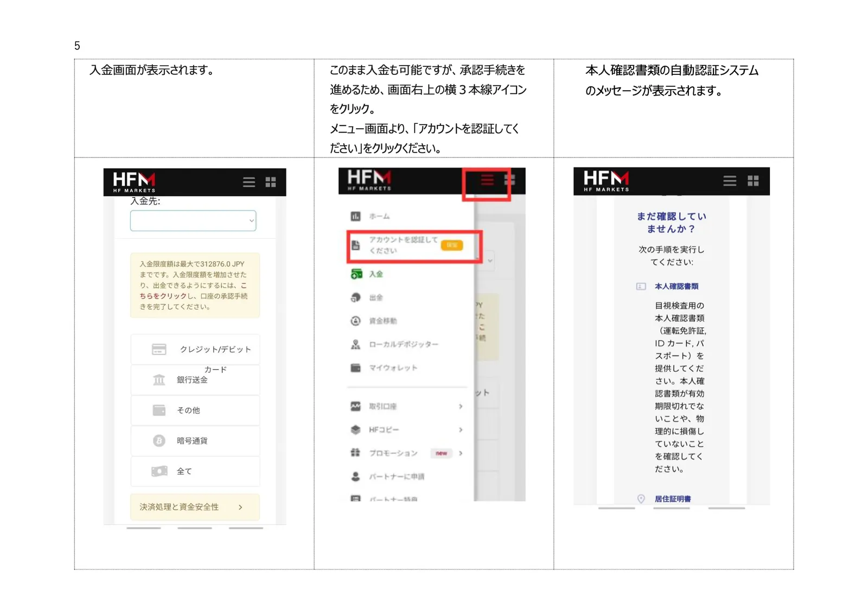Click grid icon in left HFM screenshot

271,182
